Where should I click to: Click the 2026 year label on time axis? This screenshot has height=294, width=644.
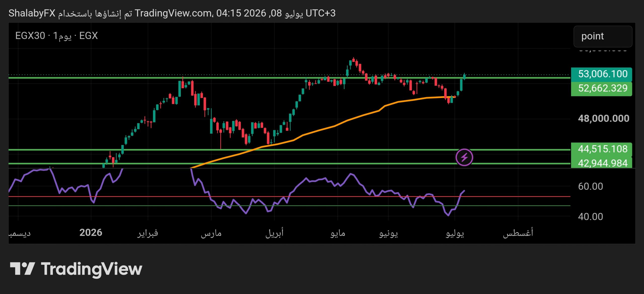coord(91,233)
